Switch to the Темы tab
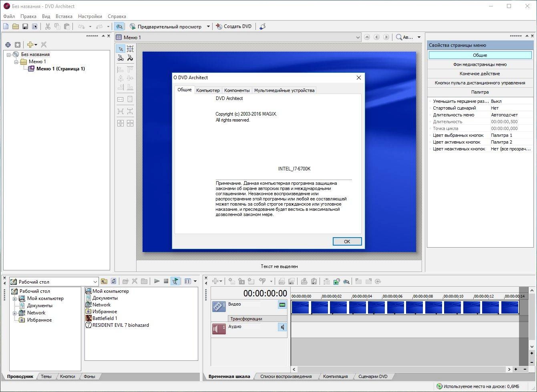 [46, 376]
